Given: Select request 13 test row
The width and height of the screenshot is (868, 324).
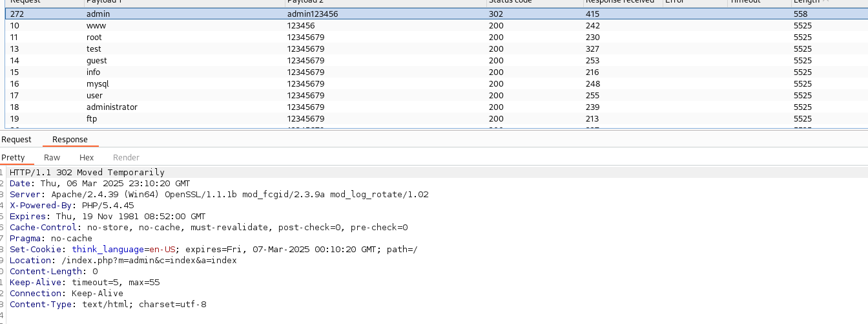Looking at the screenshot, I should (x=94, y=49).
